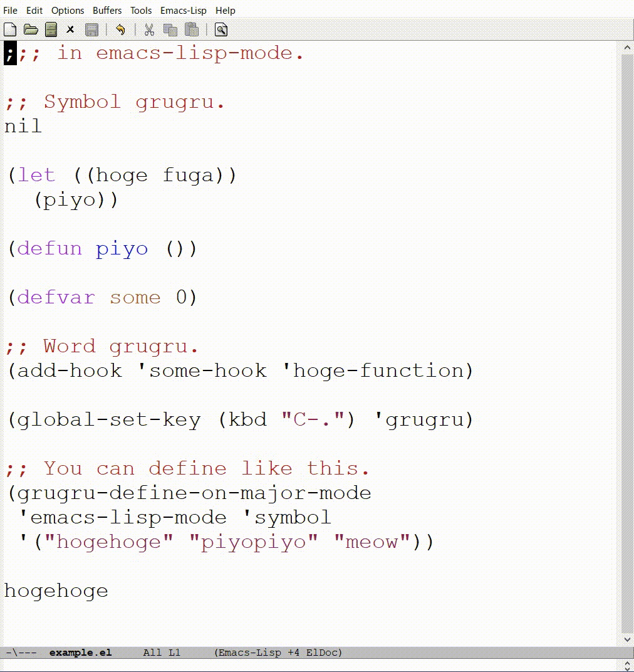The image size is (634, 672).
Task: Open the Buffers menu
Action: 107,10
